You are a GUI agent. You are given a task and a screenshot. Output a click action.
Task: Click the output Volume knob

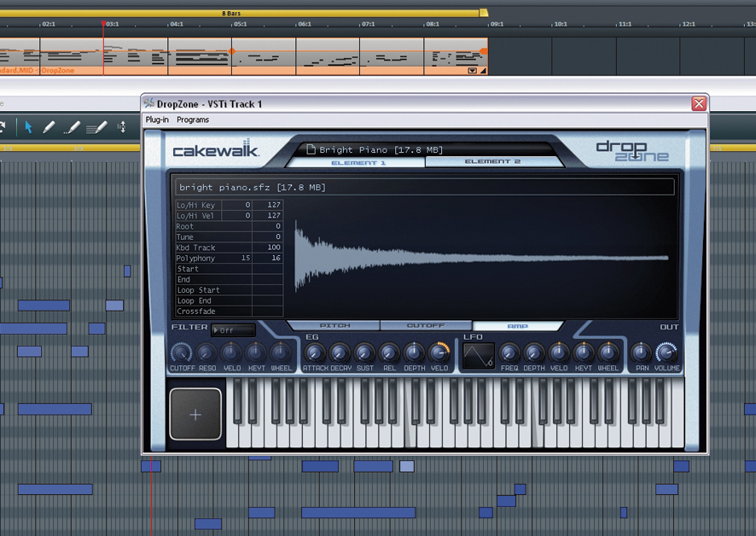point(666,353)
